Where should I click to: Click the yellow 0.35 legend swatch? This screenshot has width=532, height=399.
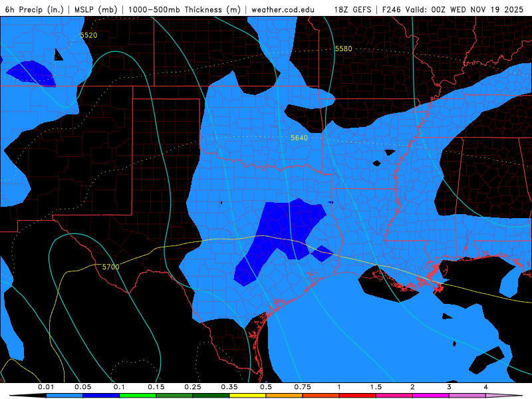[247, 396]
